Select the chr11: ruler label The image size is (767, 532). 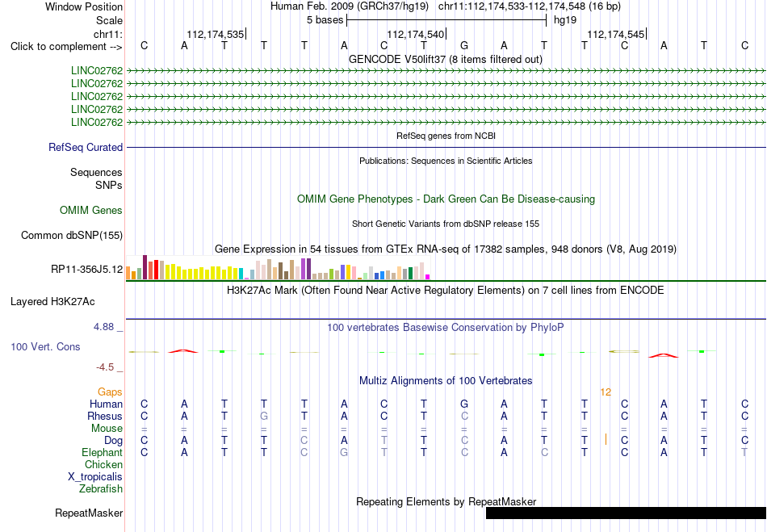(x=108, y=34)
